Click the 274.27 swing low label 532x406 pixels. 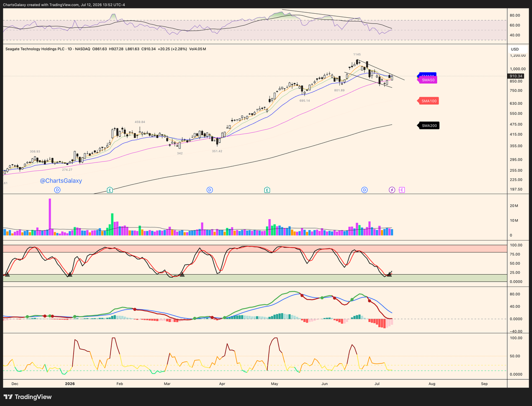(x=67, y=169)
